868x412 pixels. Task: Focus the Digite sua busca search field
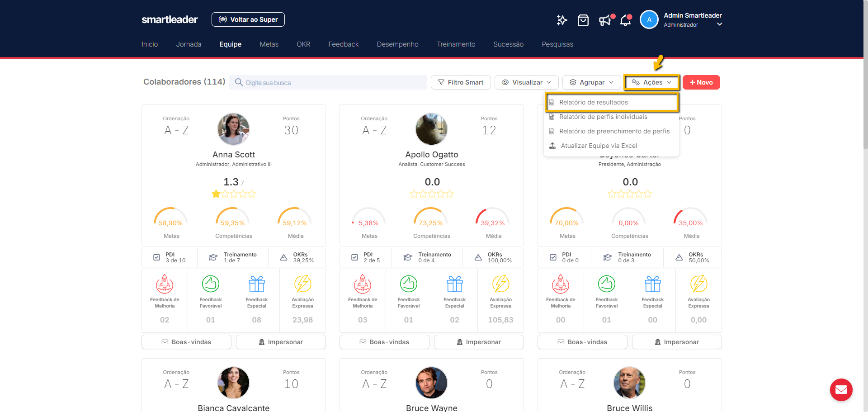328,82
